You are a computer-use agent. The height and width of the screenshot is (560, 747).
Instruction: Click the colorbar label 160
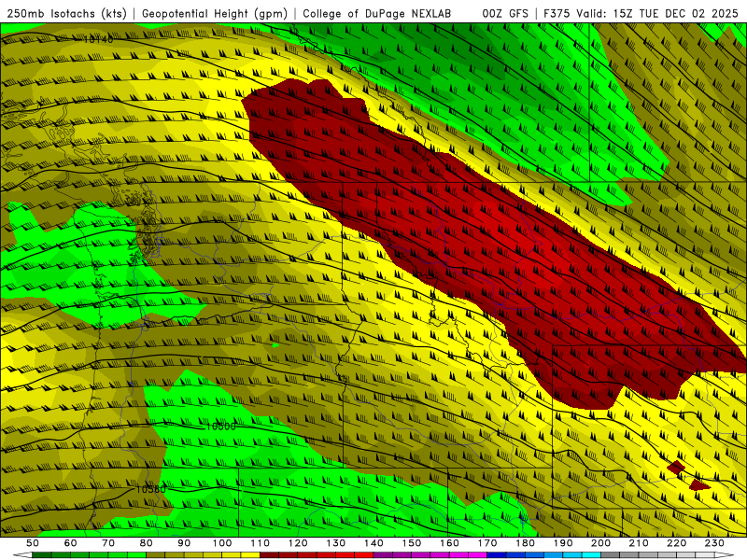tap(449, 543)
